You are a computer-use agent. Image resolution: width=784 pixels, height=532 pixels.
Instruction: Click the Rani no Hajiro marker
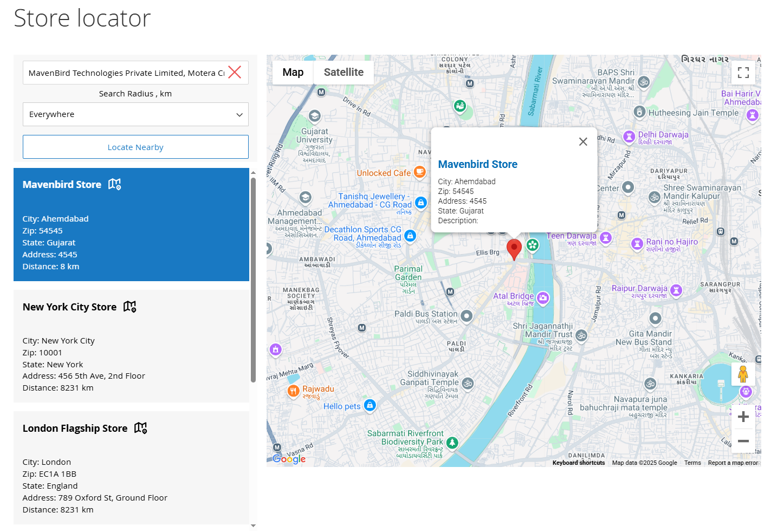click(637, 244)
